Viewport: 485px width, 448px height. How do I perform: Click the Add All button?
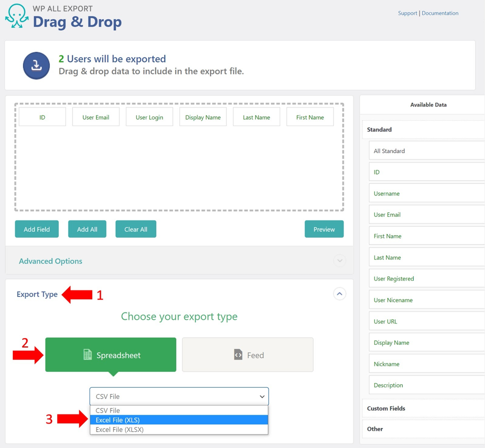tap(87, 229)
